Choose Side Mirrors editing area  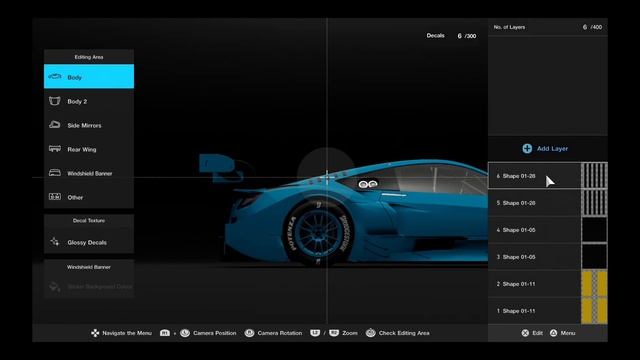89,125
